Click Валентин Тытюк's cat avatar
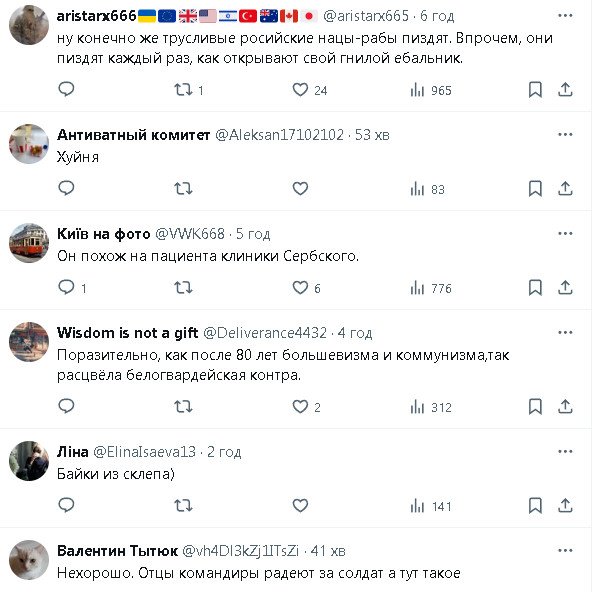 pos(29,561)
